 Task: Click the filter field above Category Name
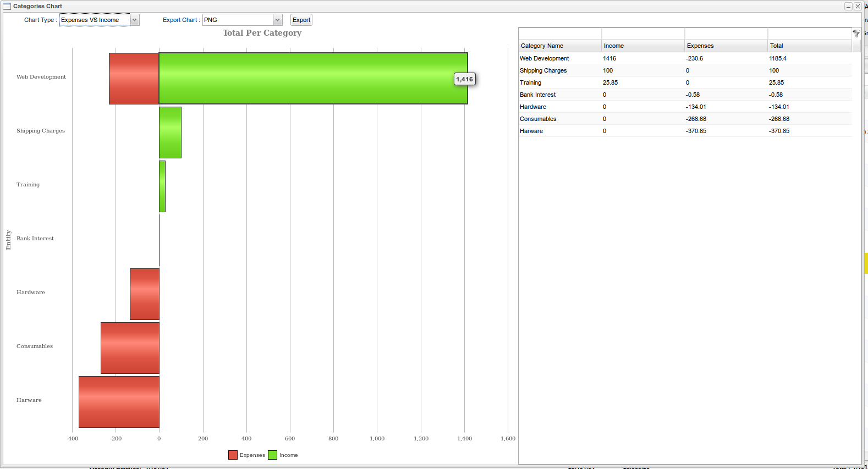[x=560, y=34]
